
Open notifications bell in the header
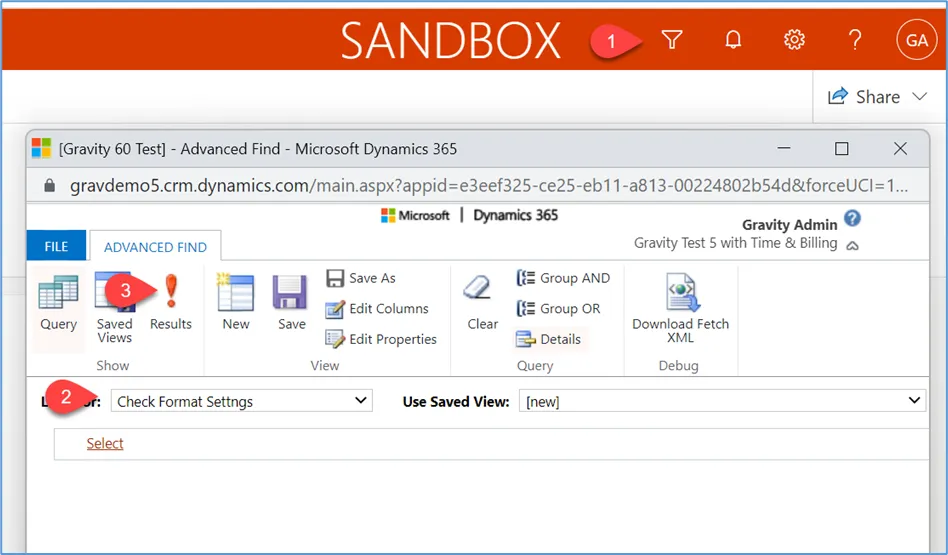(x=733, y=40)
